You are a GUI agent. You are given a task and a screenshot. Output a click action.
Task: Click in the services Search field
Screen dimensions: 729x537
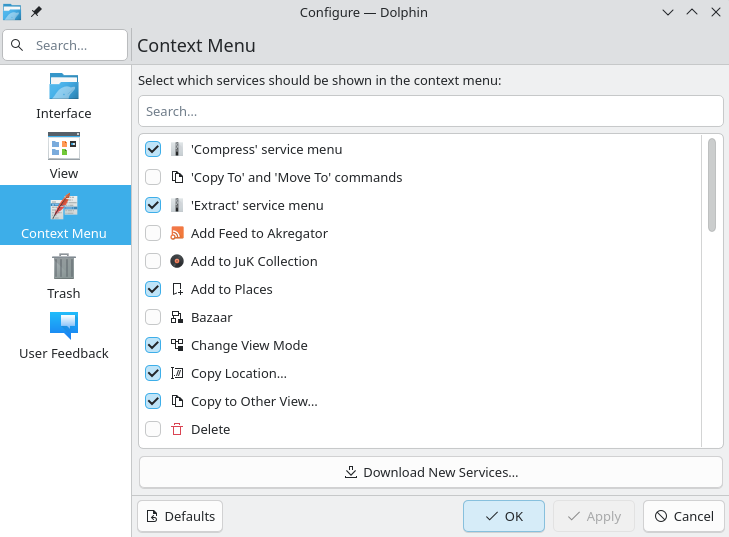431,111
